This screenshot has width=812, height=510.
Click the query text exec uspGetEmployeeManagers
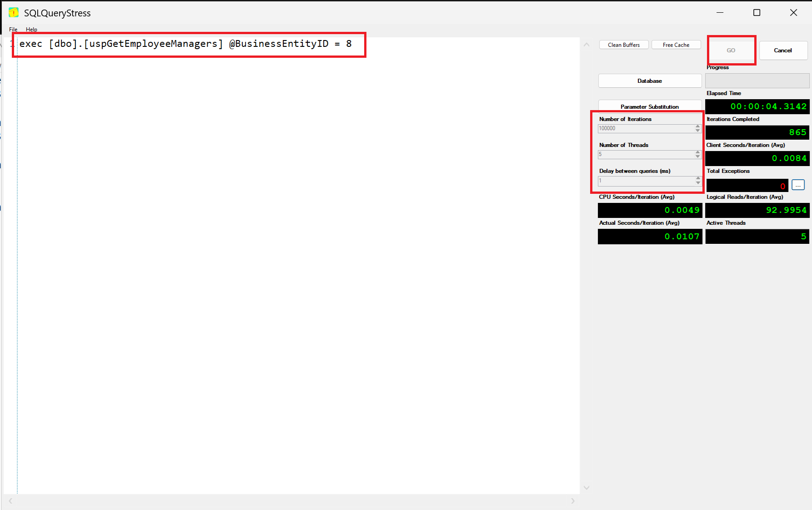[185, 44]
